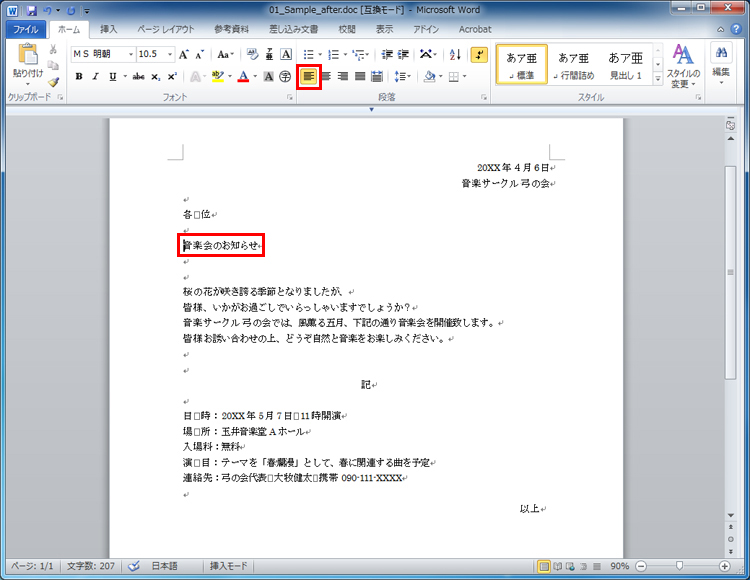Switch to Full Screen Reading view
Image resolution: width=750 pixels, height=580 pixels.
click(x=558, y=567)
